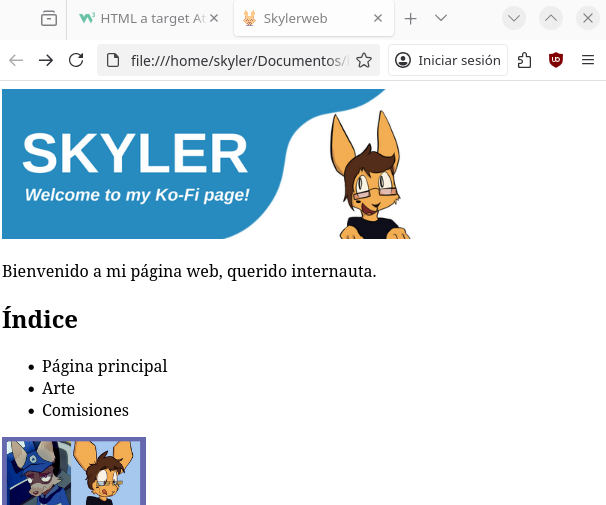Bookmark this page with star icon
The width and height of the screenshot is (606, 505).
point(364,60)
